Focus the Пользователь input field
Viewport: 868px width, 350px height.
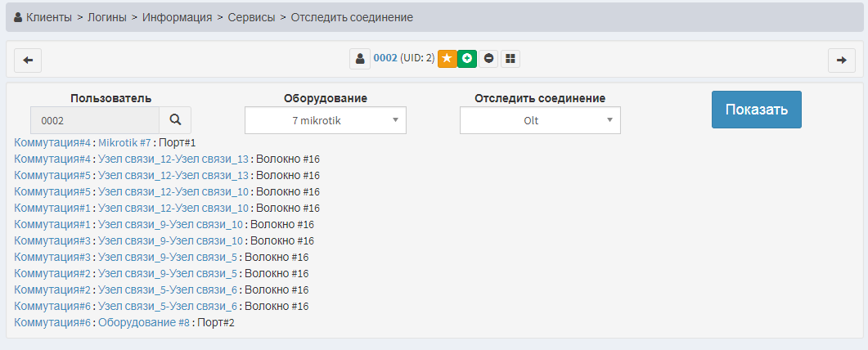pyautogui.click(x=94, y=120)
